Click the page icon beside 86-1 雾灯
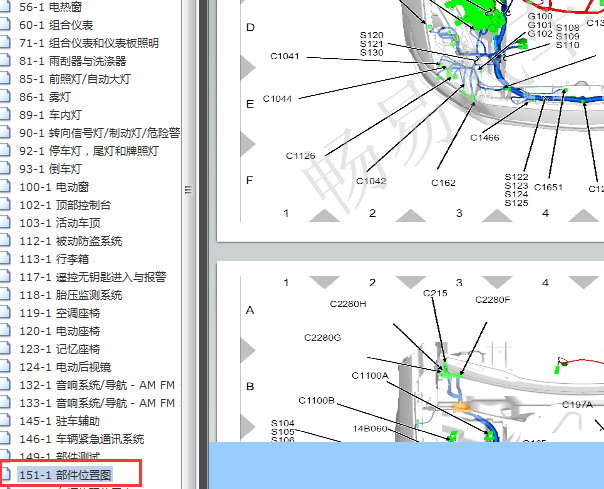 coord(4,97)
